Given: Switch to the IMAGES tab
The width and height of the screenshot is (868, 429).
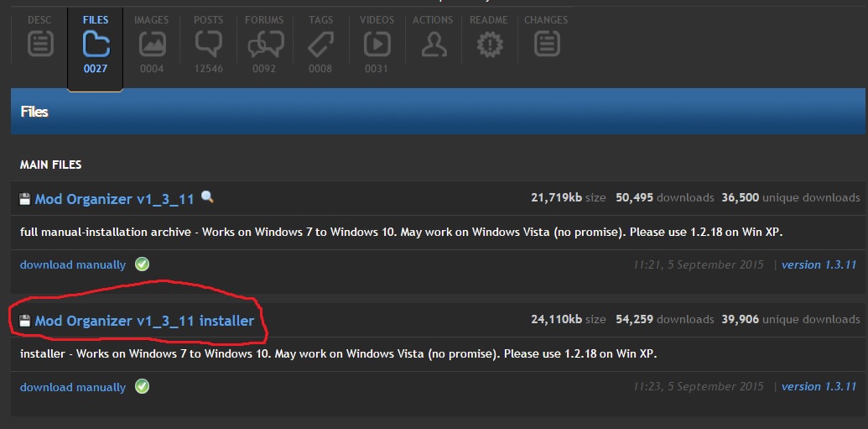Looking at the screenshot, I should 152,44.
